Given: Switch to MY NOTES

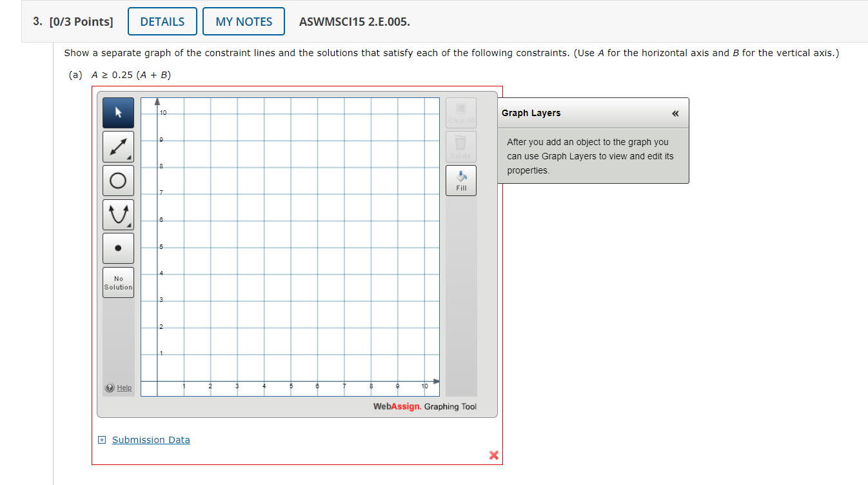Looking at the screenshot, I should pyautogui.click(x=243, y=21).
